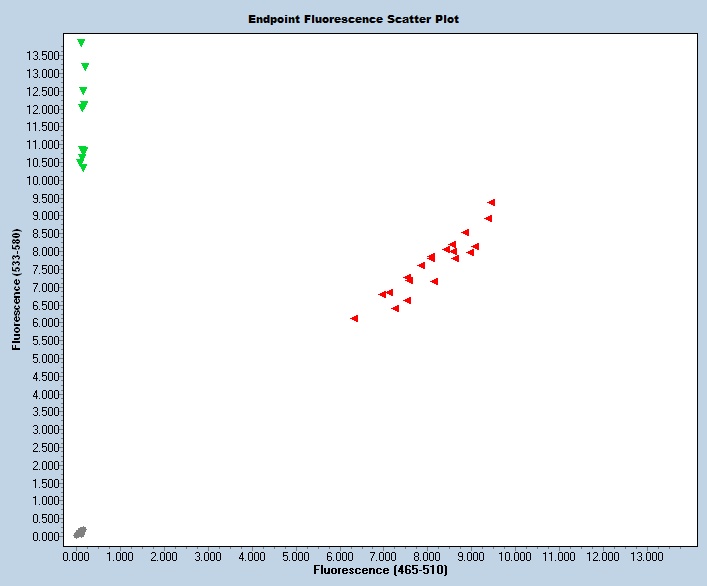The height and width of the screenshot is (586, 707).
Task: Select the 6.000 label on the y-axis
Action: [47, 323]
